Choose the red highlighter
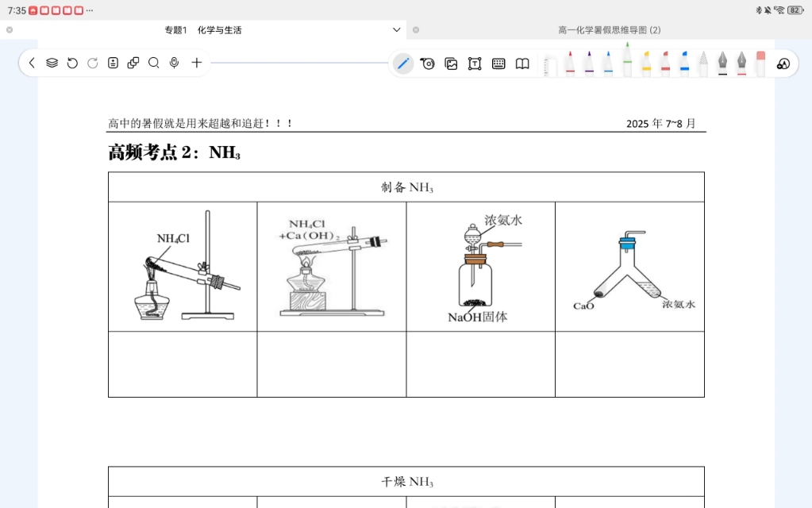 point(665,64)
